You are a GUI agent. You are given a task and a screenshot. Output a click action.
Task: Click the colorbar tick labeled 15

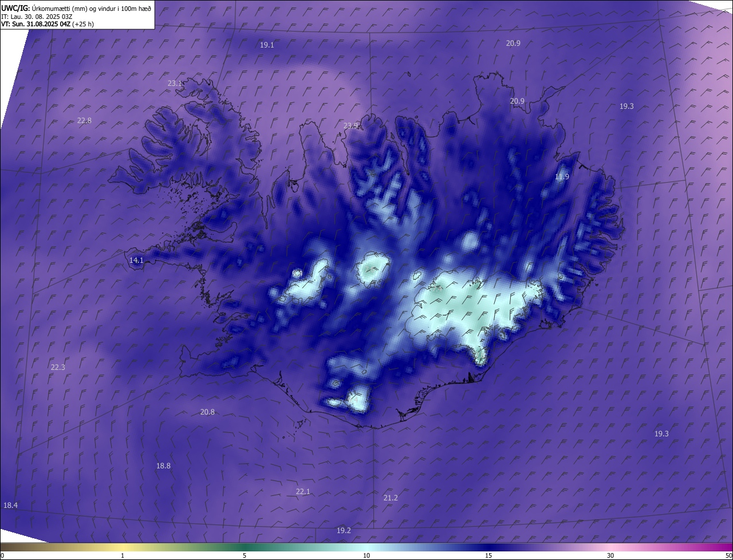point(488,556)
